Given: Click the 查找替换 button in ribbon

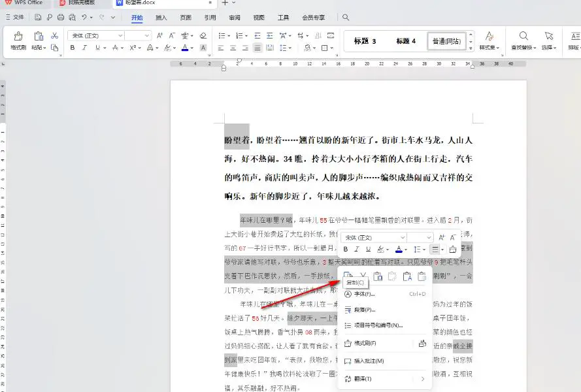Looking at the screenshot, I should [523, 41].
